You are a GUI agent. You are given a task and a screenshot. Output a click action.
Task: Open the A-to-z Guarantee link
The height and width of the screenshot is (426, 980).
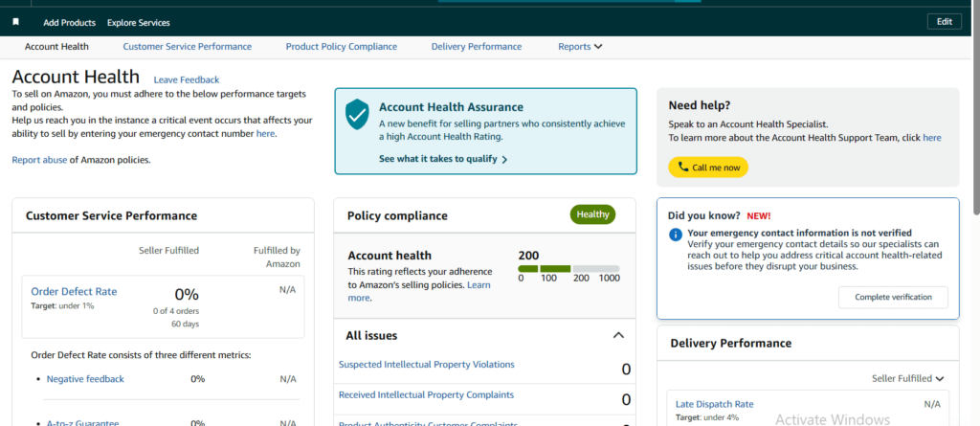tap(83, 423)
